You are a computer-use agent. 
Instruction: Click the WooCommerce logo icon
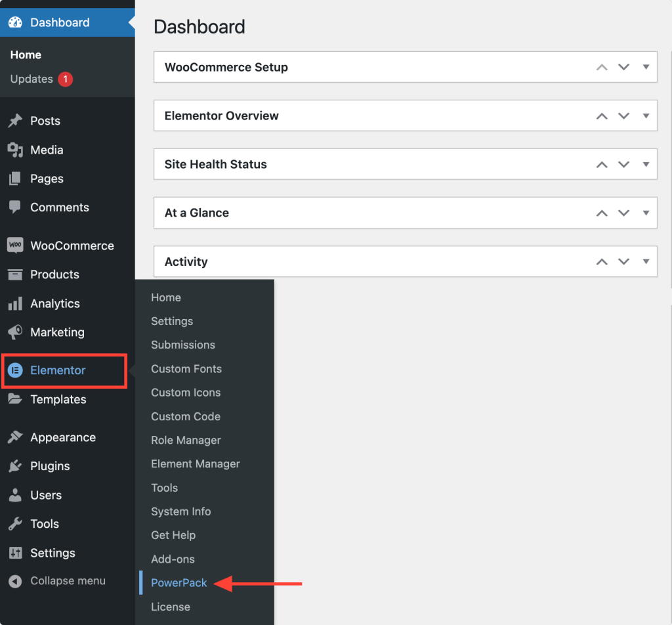pos(15,246)
